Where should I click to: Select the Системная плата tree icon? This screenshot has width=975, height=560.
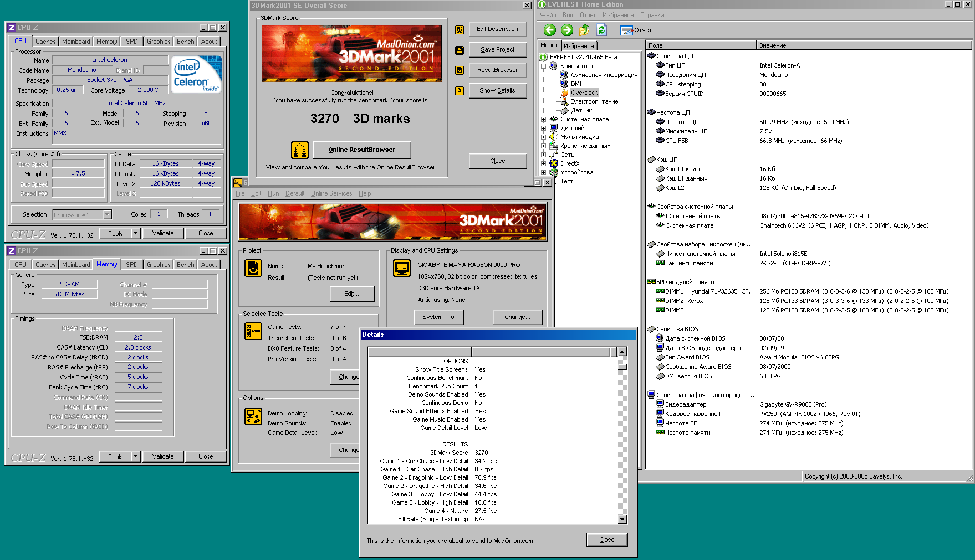pyautogui.click(x=554, y=119)
